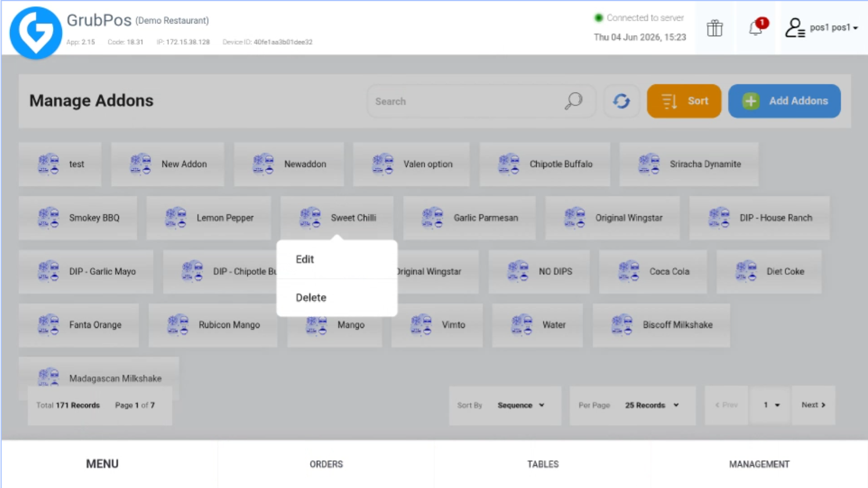
Task: Click the orange Sort button
Action: coord(684,101)
